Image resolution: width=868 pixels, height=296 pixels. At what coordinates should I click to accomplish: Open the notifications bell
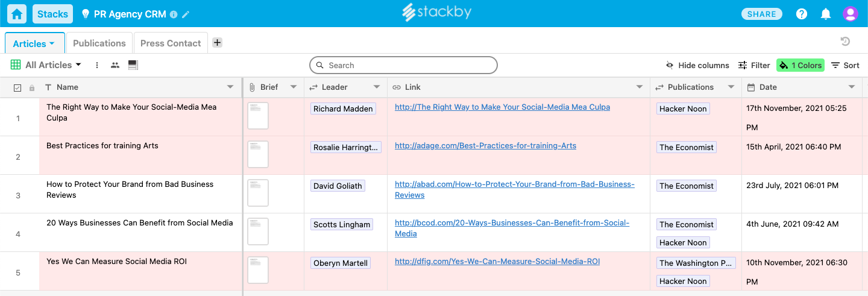(826, 14)
